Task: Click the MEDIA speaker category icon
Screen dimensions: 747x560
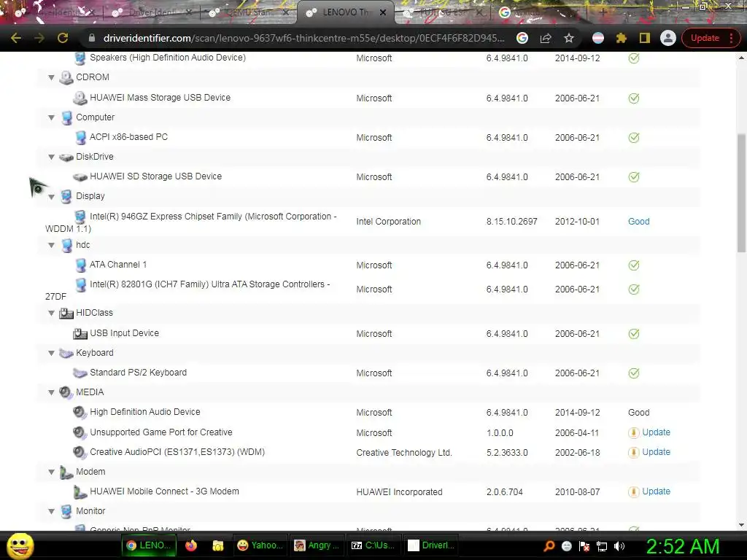Action: tap(66, 392)
